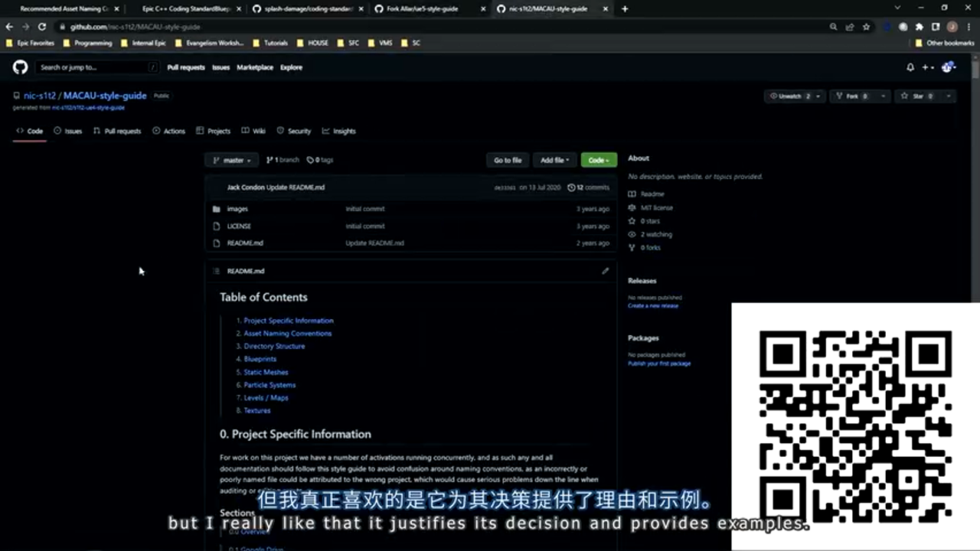Open the Insights tab
Viewport: 980px width, 551px height.
338,131
